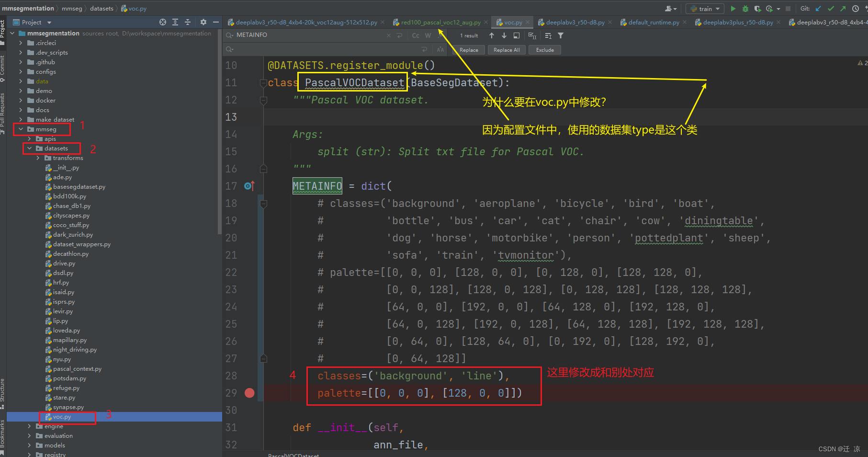Expand the evaluation folder
This screenshot has width=868, height=457.
pos(29,436)
